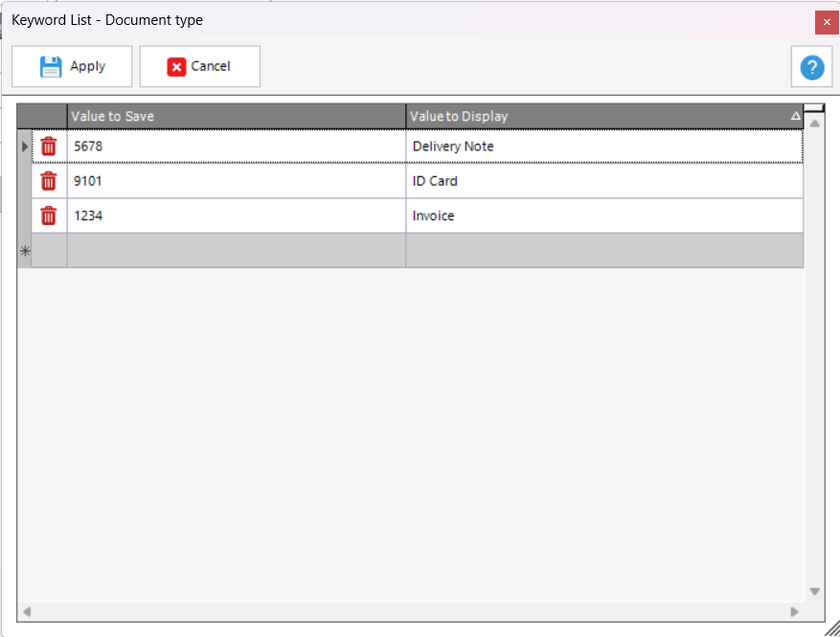The image size is (840, 637).
Task: Select the 9101 value cell
Action: (x=236, y=181)
